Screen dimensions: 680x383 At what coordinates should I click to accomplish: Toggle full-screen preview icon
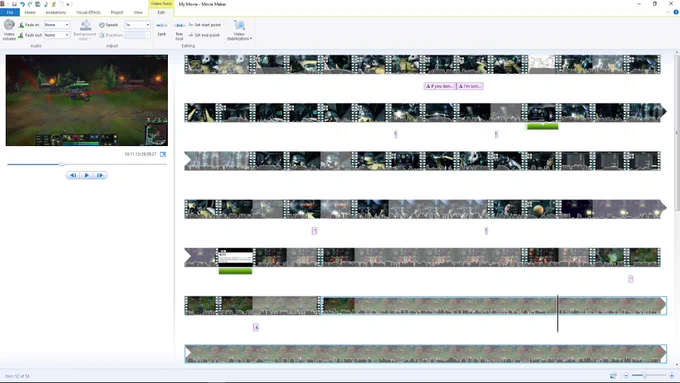coord(163,154)
